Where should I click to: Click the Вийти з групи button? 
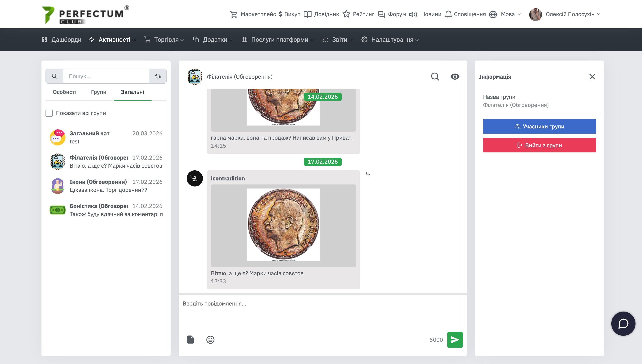click(x=539, y=145)
